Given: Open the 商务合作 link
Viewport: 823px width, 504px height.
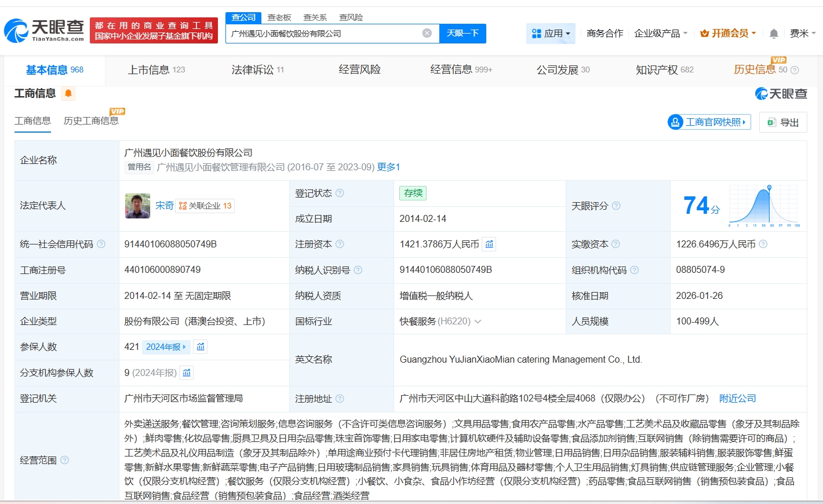Looking at the screenshot, I should pyautogui.click(x=605, y=34).
